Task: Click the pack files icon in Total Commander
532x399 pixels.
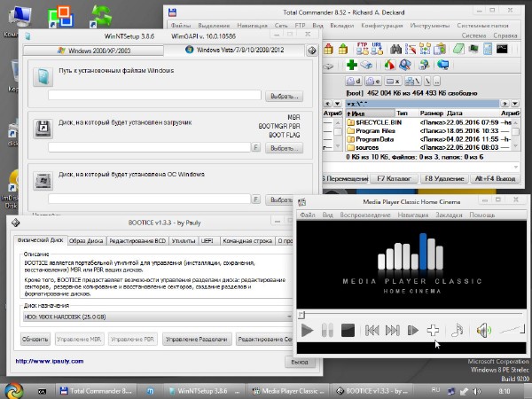Action: tap(328, 50)
